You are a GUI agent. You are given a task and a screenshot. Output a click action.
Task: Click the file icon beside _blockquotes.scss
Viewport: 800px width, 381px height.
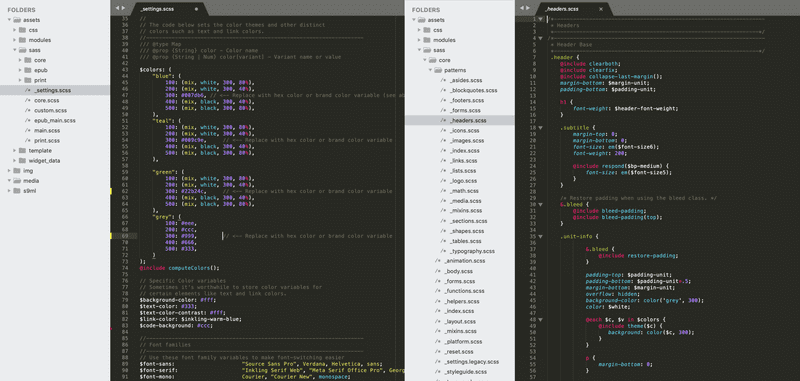pos(443,90)
